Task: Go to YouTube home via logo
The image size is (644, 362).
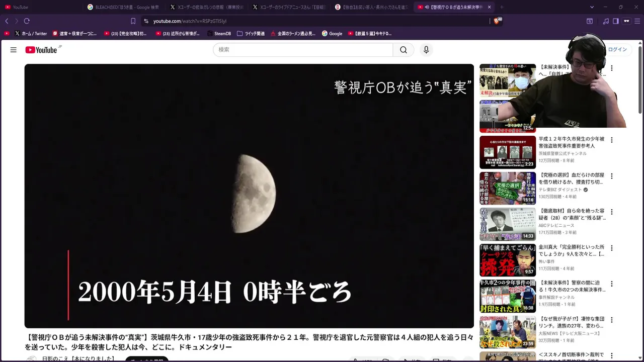Action: pyautogui.click(x=41, y=50)
